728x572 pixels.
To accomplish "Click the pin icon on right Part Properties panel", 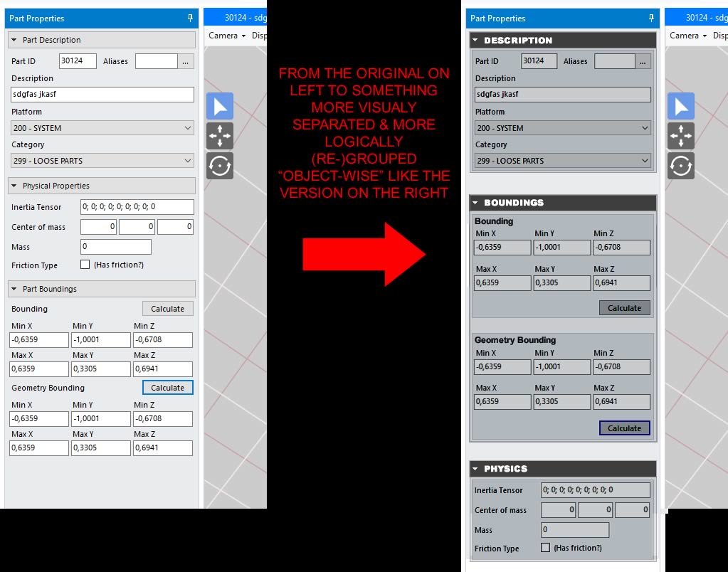I will tap(651, 18).
